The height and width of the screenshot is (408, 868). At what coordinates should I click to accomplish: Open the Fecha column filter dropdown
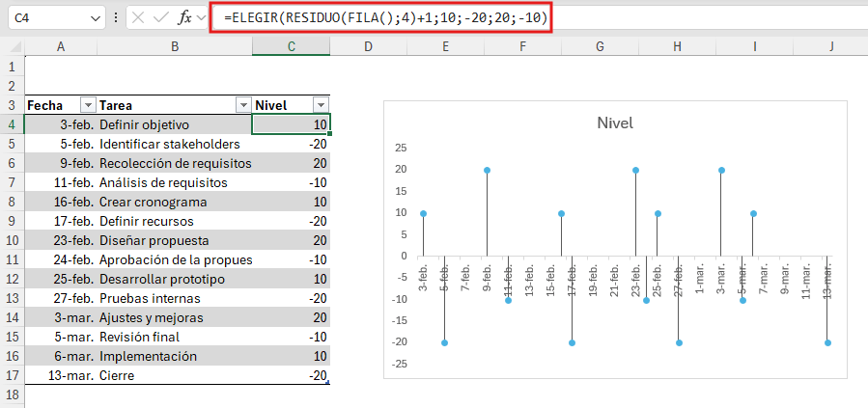88,105
